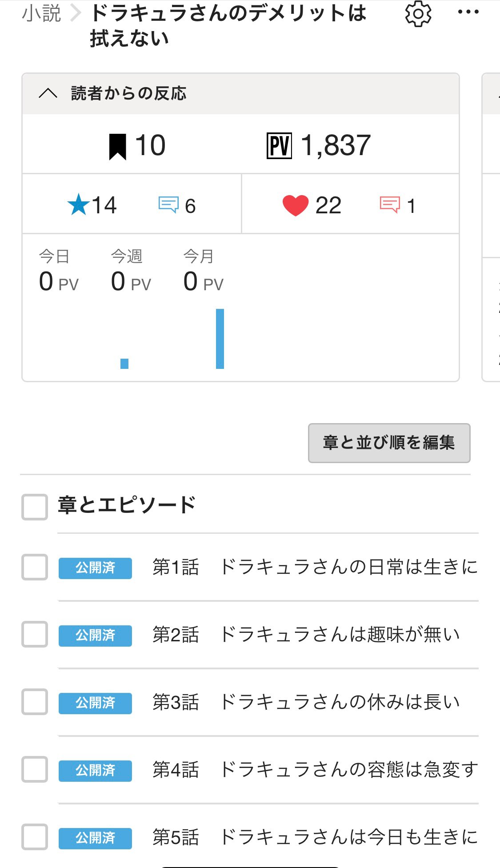Select the checkbox beside 第3話

35,702
